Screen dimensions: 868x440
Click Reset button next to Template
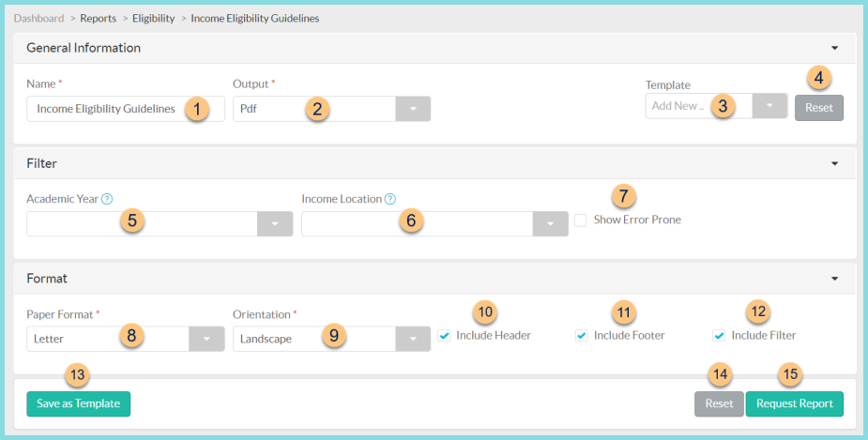(819, 108)
